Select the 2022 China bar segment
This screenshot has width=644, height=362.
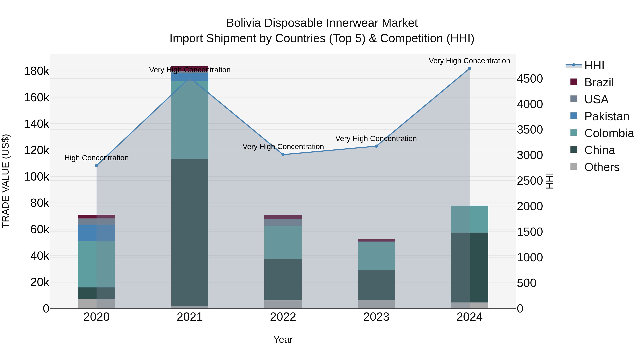coord(283,280)
